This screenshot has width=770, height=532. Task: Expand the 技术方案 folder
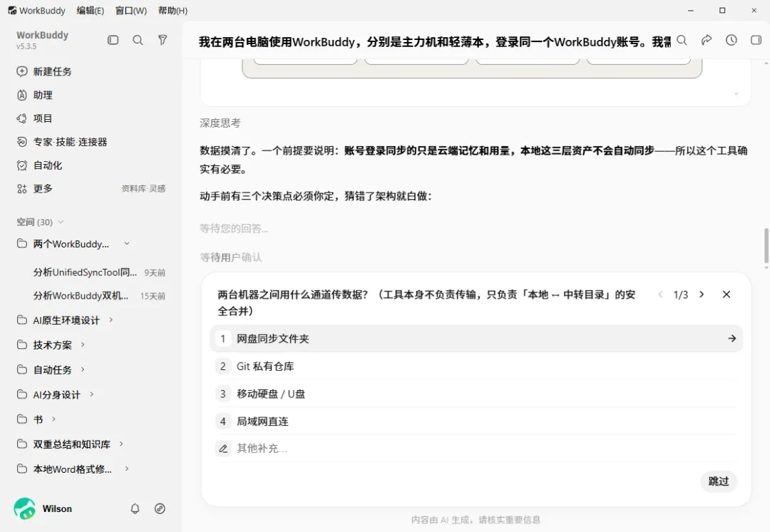click(x=83, y=345)
